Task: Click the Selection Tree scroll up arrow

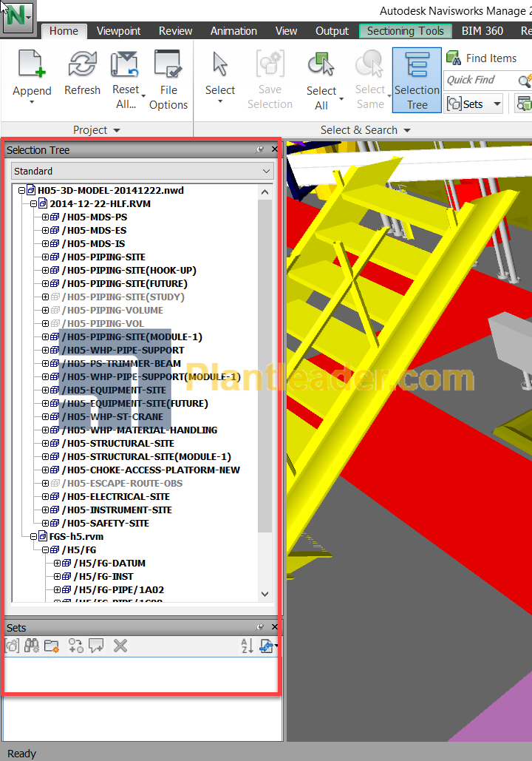Action: click(x=265, y=192)
